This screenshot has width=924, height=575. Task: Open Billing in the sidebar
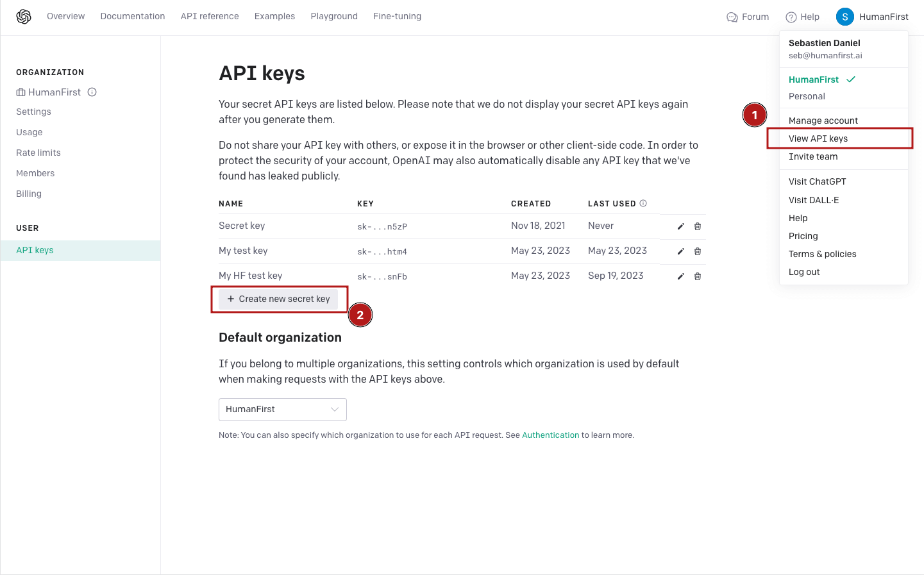coord(29,194)
